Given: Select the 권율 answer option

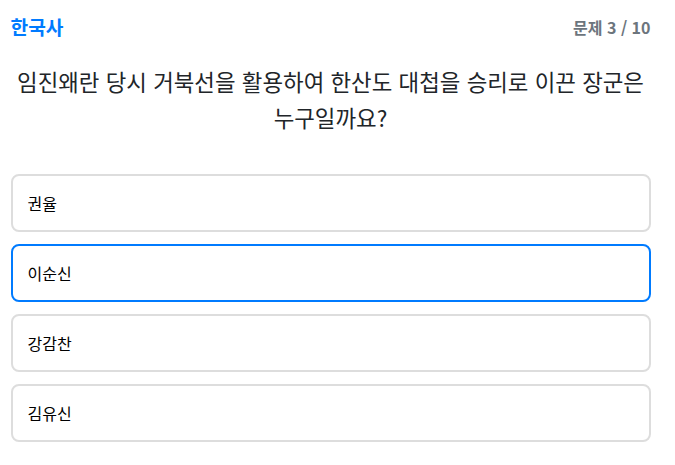Looking at the screenshot, I should click(x=330, y=204).
